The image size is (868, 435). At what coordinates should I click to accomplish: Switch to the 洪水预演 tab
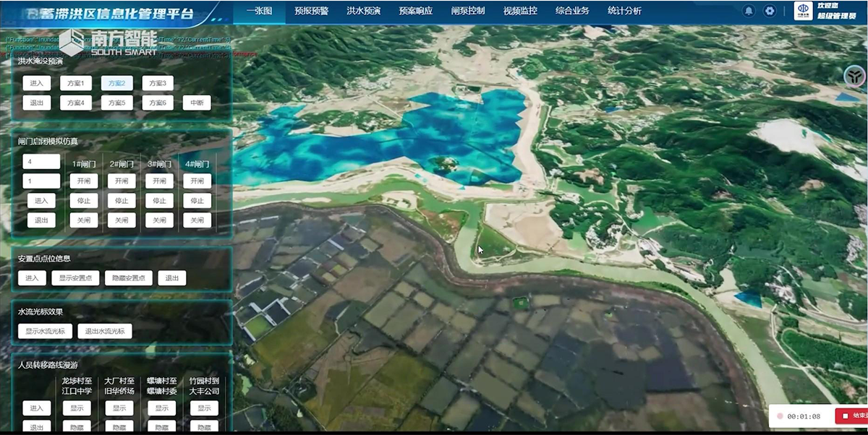coord(363,11)
